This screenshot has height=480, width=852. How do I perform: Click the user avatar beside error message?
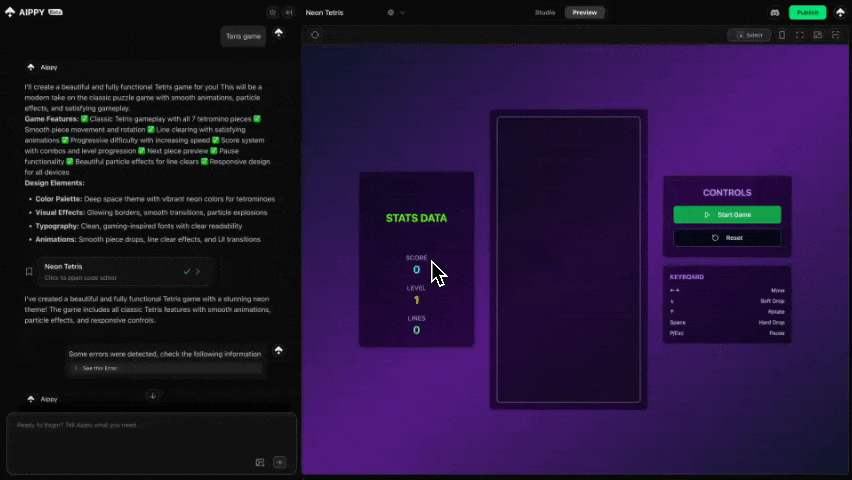point(279,350)
